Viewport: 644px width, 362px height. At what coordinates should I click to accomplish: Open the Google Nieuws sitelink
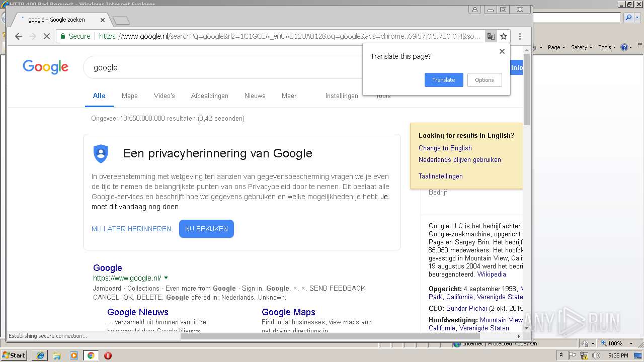coord(138,312)
